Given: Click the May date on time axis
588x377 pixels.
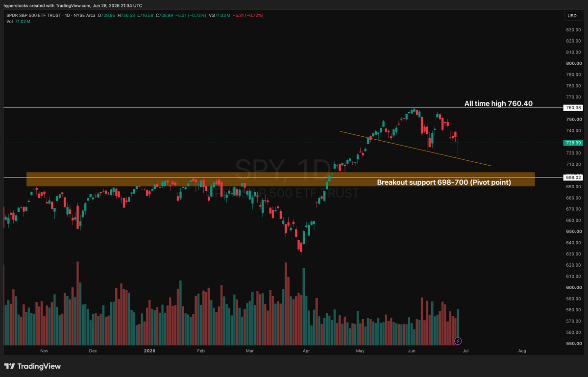Looking at the screenshot, I should [x=361, y=351].
